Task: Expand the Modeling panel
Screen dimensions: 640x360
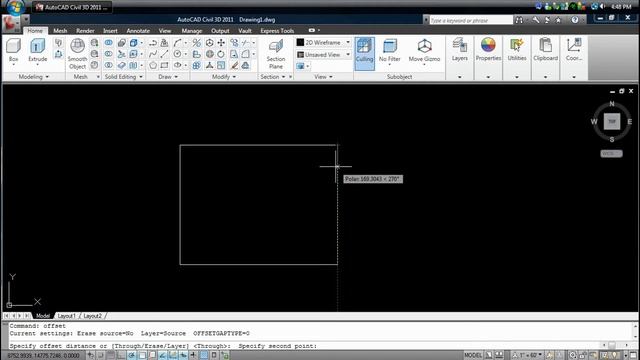Action: (x=34, y=77)
